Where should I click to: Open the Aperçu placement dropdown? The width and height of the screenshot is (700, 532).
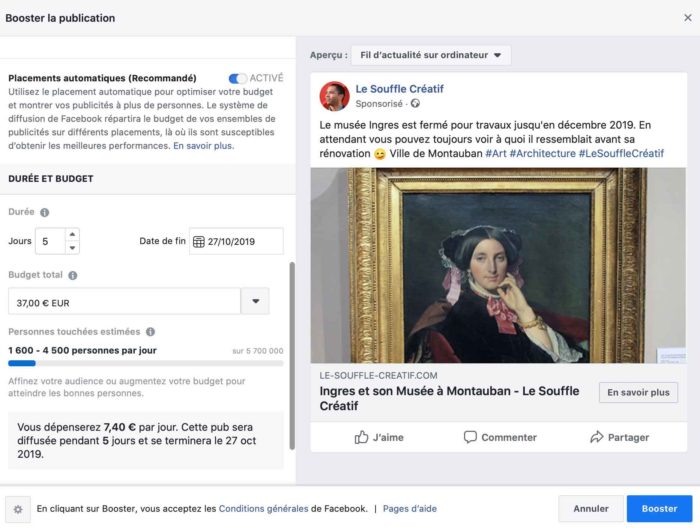(431, 55)
